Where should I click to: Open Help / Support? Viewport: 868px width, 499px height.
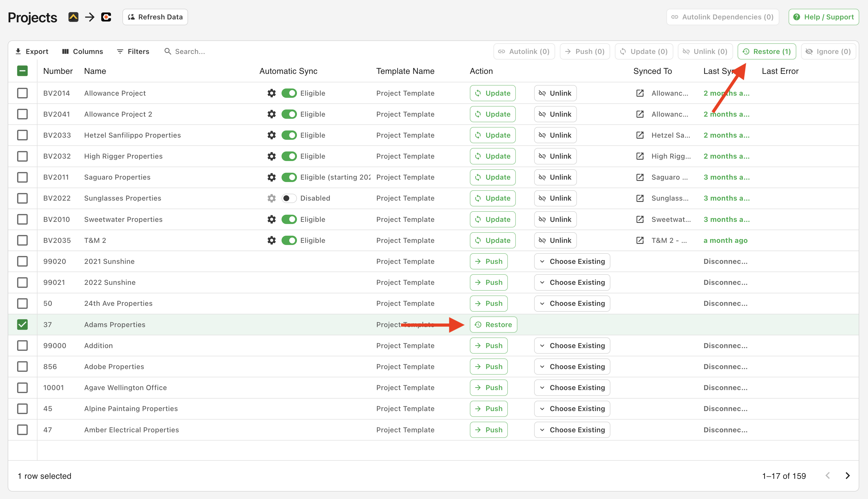coord(823,17)
